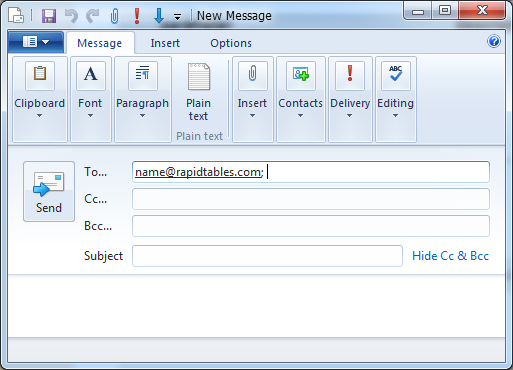Expand the Editing group dropdown arrow
Image resolution: width=513 pixels, height=370 pixels.
395,115
